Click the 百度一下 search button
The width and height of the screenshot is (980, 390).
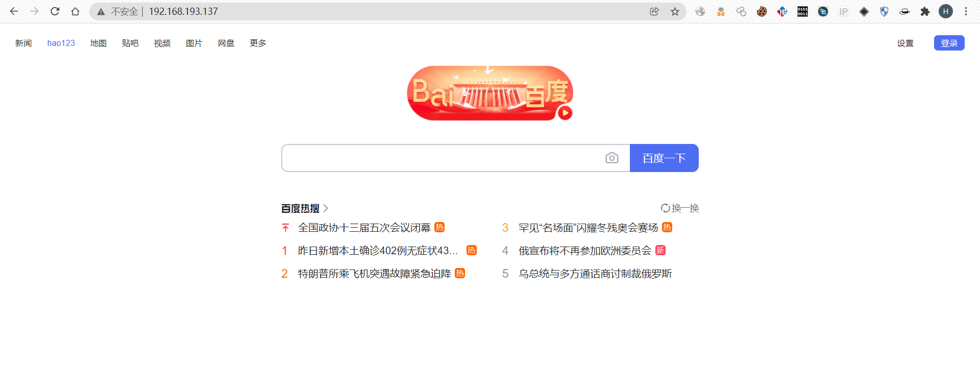(664, 158)
